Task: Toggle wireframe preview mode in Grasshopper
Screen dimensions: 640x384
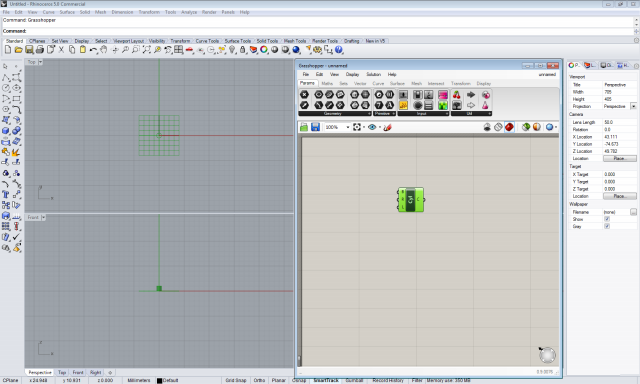Action: point(498,127)
